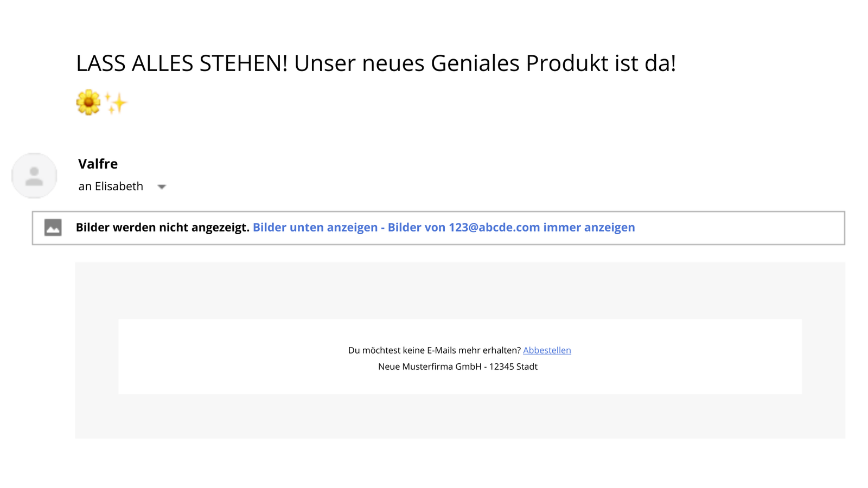
Task: Click the sparkles emoji beside the sunflower
Action: coord(116,103)
